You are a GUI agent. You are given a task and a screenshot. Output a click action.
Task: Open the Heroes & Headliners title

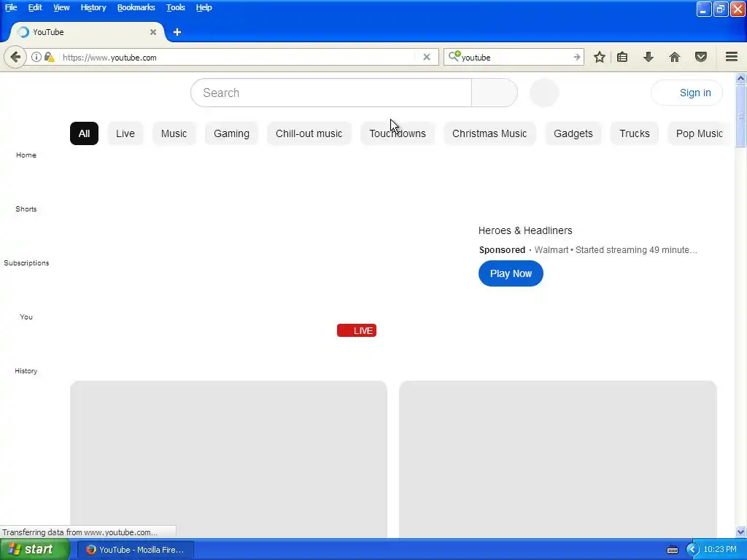click(525, 230)
